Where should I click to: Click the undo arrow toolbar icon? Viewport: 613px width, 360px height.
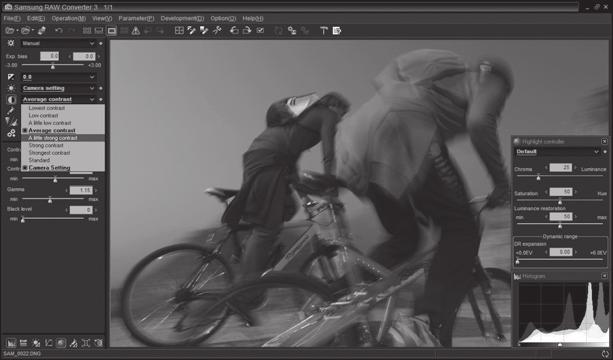click(x=59, y=30)
